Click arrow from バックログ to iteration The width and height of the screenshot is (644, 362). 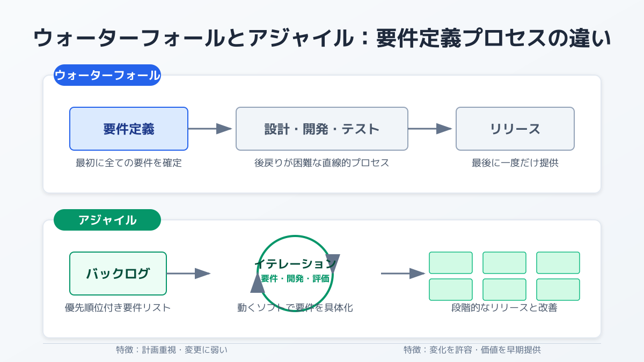188,274
